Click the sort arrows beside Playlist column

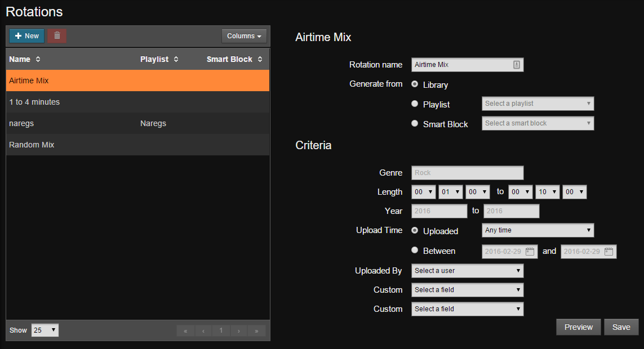tap(176, 59)
